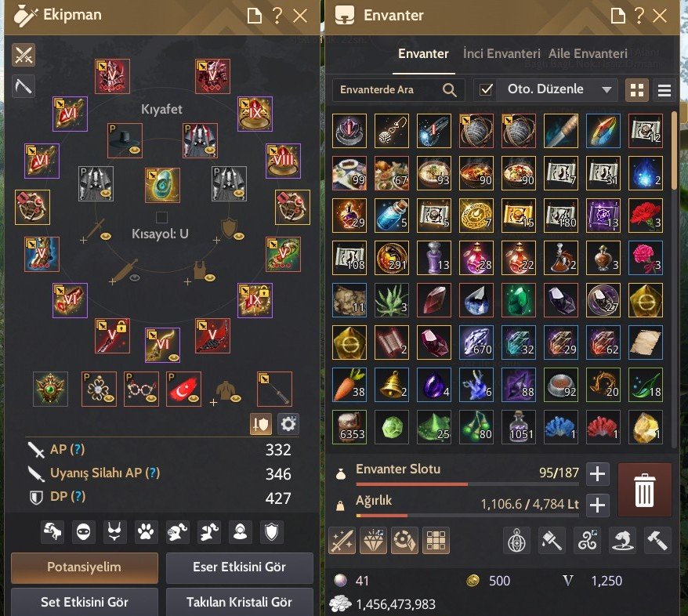This screenshot has width=688, height=616.
Task: Open the equipment settings gear icon
Action: coord(288,424)
